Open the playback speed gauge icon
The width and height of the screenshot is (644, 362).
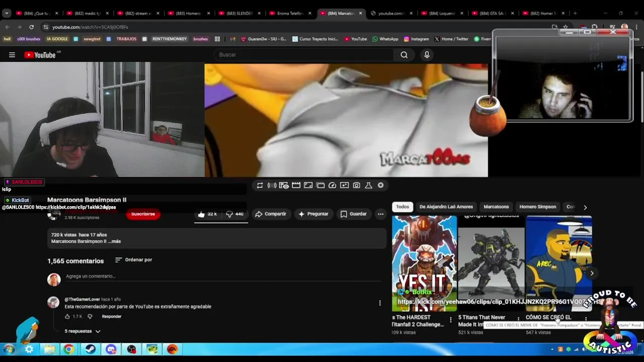(332, 186)
